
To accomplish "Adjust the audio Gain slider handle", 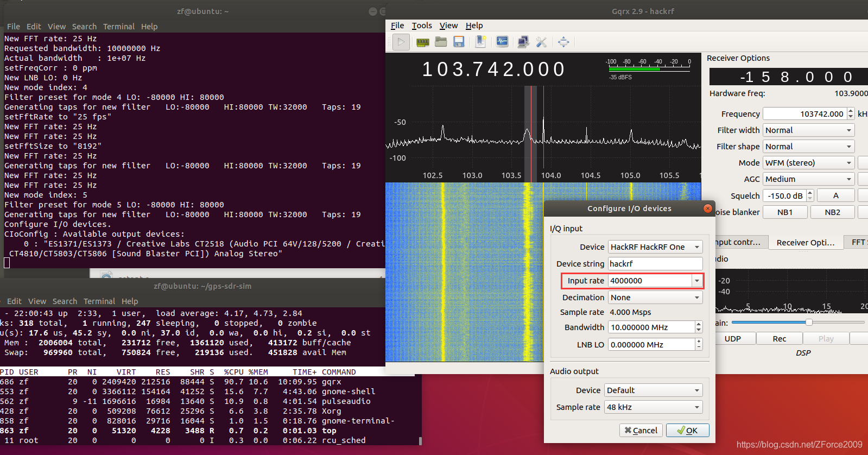I will tap(809, 323).
